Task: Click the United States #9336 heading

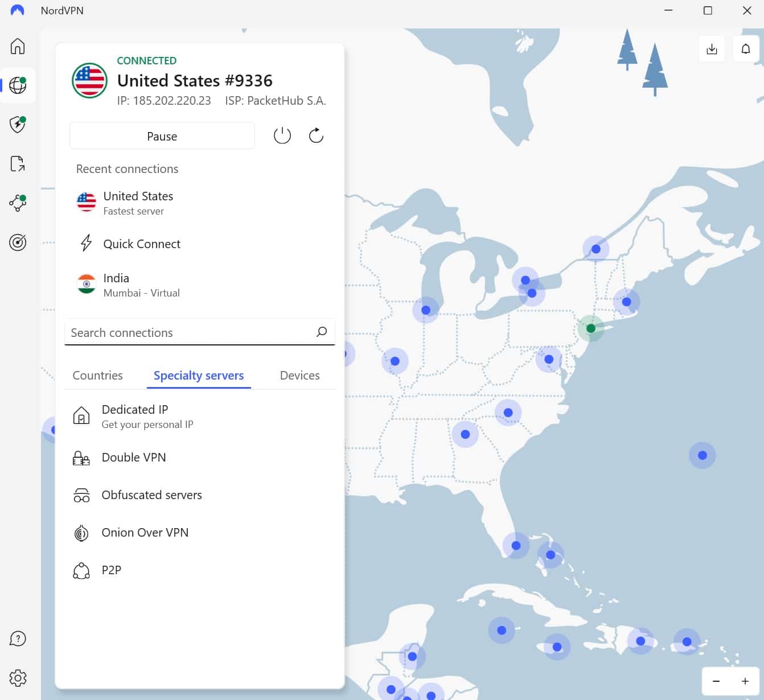Action: point(195,81)
